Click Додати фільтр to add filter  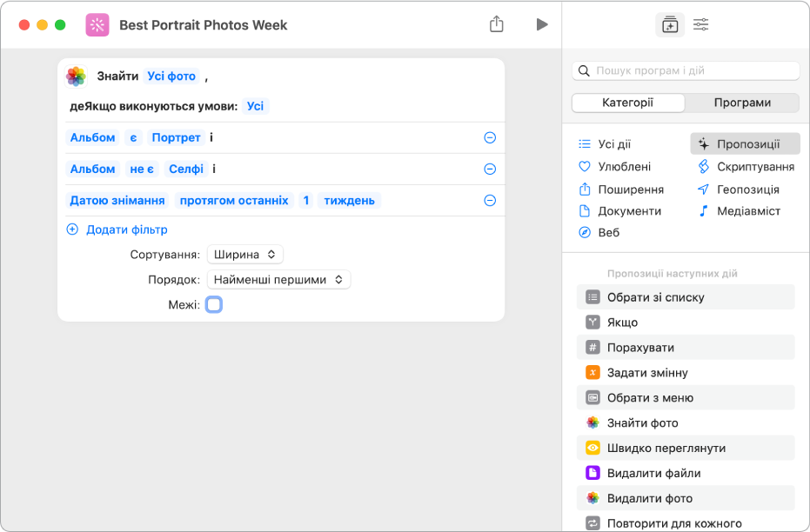click(x=117, y=229)
